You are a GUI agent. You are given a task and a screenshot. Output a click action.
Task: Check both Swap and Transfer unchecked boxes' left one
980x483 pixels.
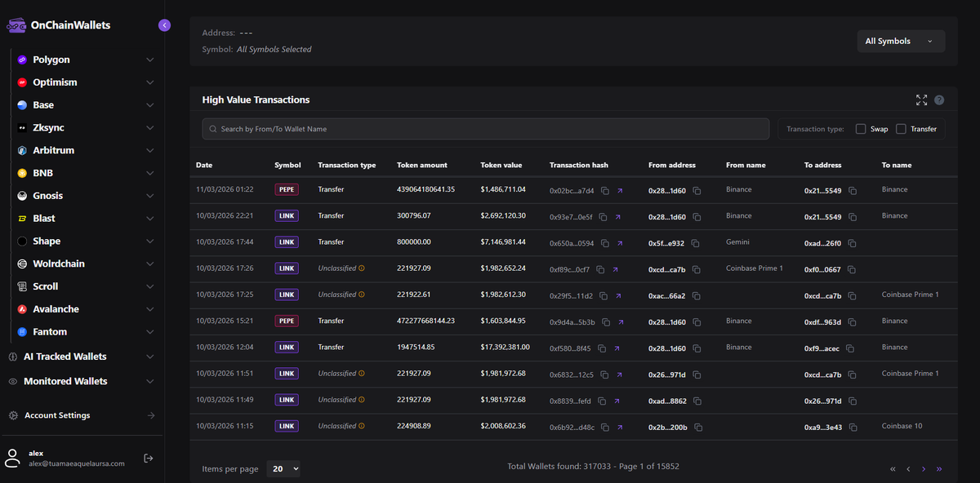(861, 128)
